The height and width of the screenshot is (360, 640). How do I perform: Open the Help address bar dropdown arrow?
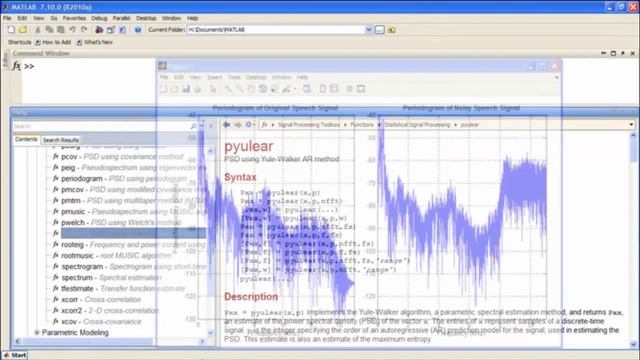coord(631,125)
